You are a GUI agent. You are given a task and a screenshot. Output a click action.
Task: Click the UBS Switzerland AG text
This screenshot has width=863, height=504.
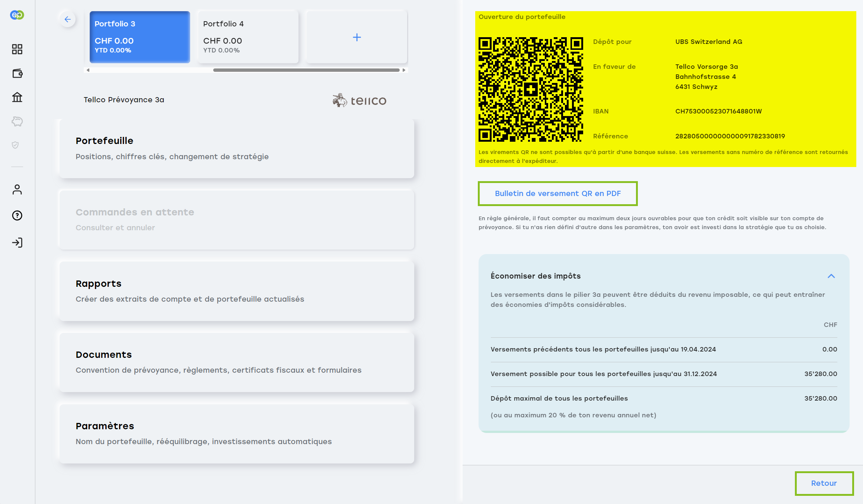pos(709,42)
